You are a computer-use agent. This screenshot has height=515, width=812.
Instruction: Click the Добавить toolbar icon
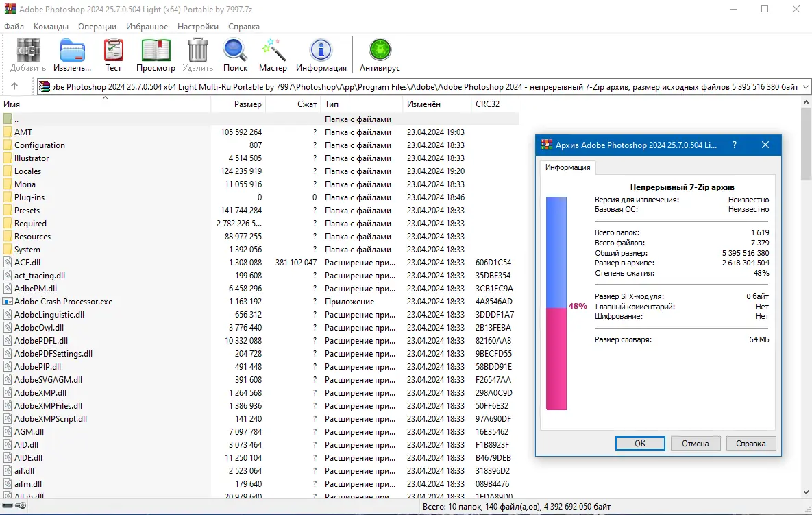[28, 51]
